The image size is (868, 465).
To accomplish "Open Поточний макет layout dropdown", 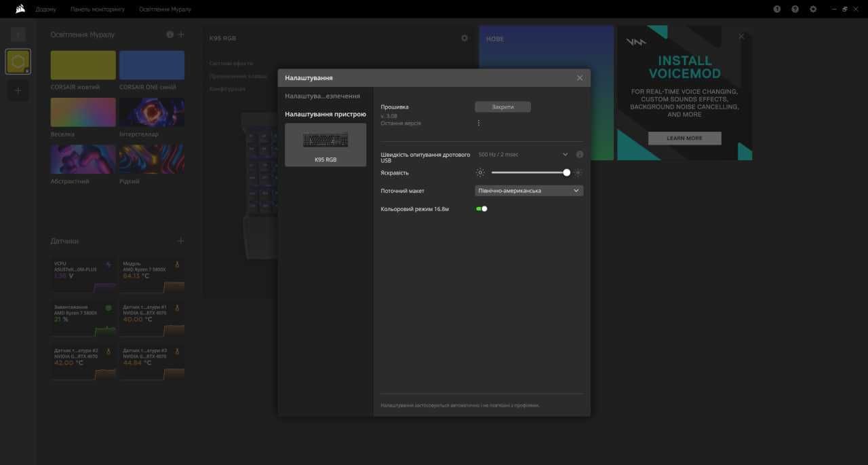I will pos(530,191).
